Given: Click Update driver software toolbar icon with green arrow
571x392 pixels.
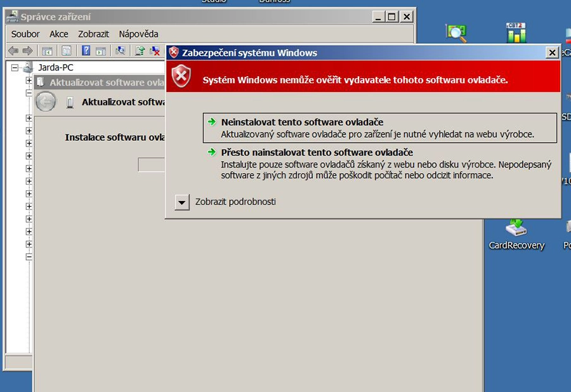Looking at the screenshot, I should [140, 51].
